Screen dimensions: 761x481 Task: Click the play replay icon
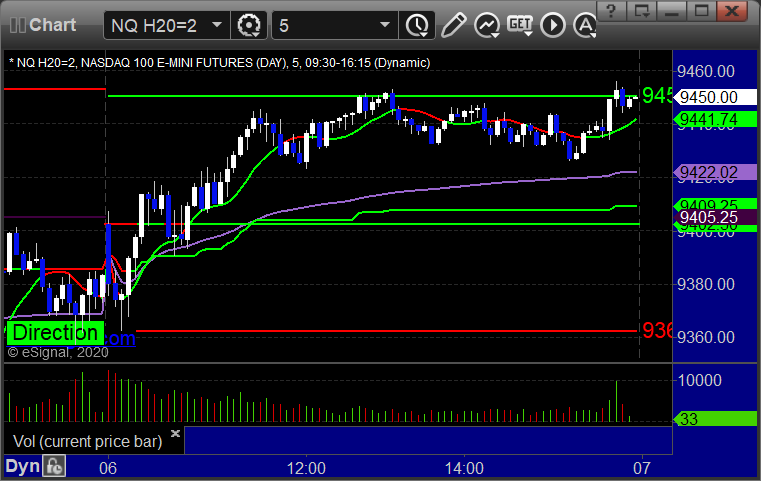pyautogui.click(x=553, y=25)
